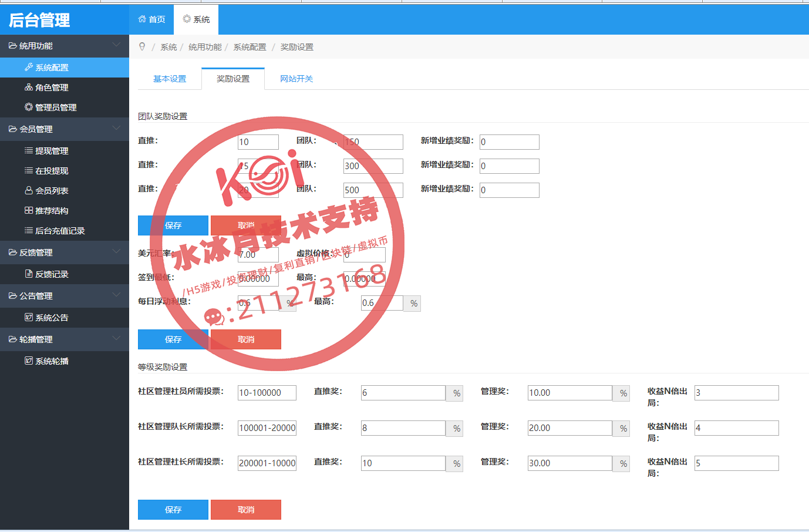Toggle the 反馈管理 chevron arrow
The image size is (809, 532).
click(x=116, y=252)
